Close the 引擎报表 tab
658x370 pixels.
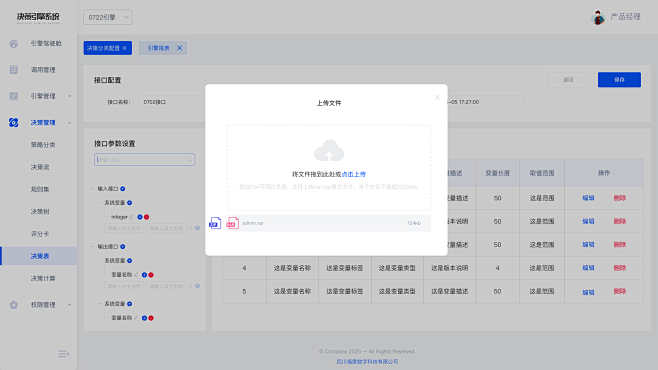pyautogui.click(x=180, y=48)
